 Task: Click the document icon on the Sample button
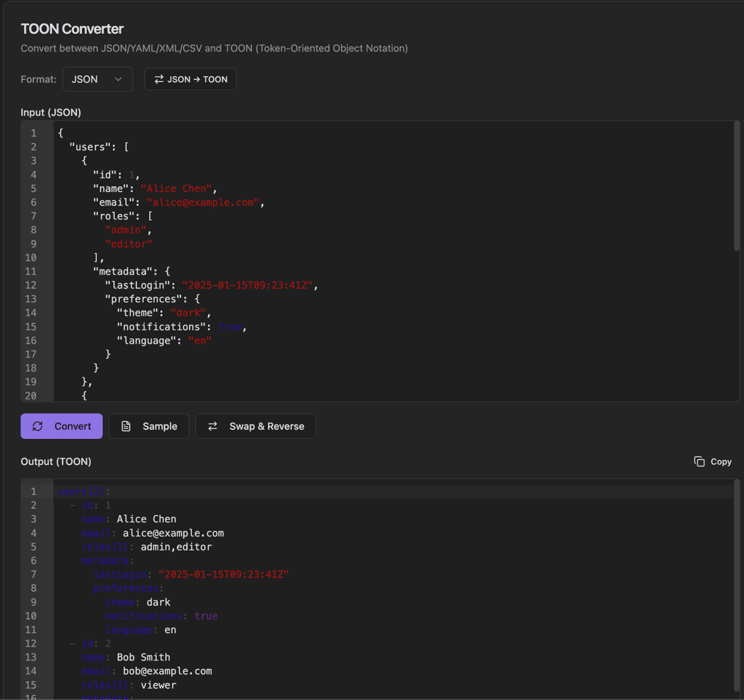(126, 426)
